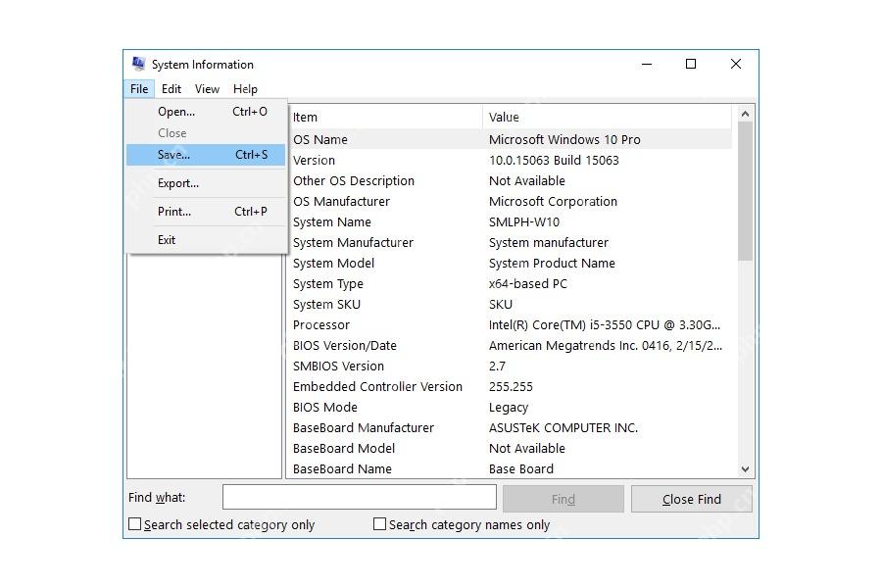Click the scrollbar down arrow
The image size is (882, 588).
(746, 469)
